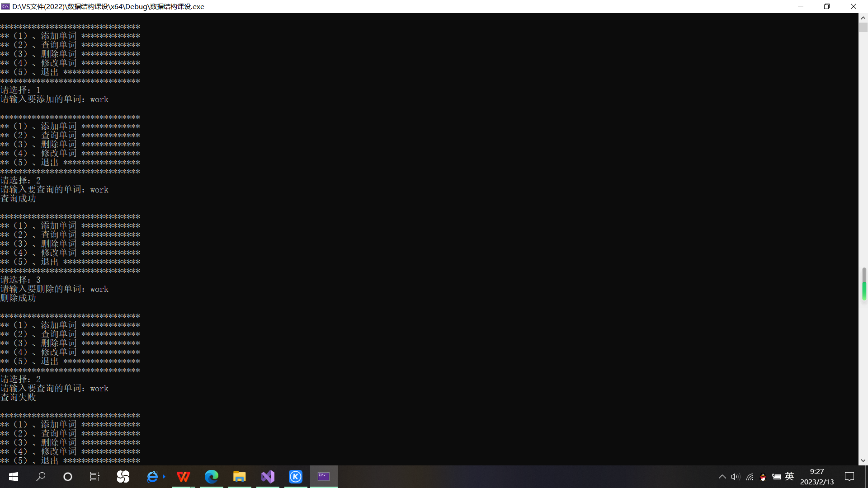868x488 pixels.
Task: Open the notification action center
Action: point(849,477)
